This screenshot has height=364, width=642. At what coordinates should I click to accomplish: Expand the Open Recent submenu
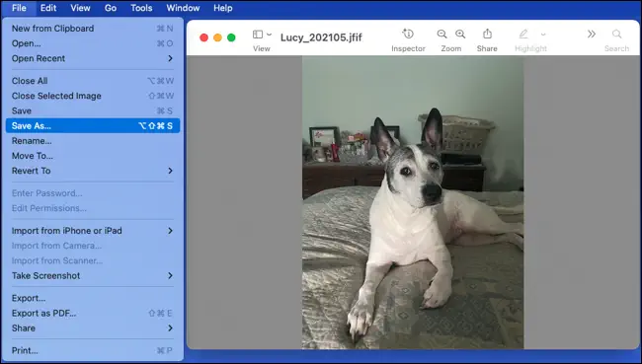point(93,58)
